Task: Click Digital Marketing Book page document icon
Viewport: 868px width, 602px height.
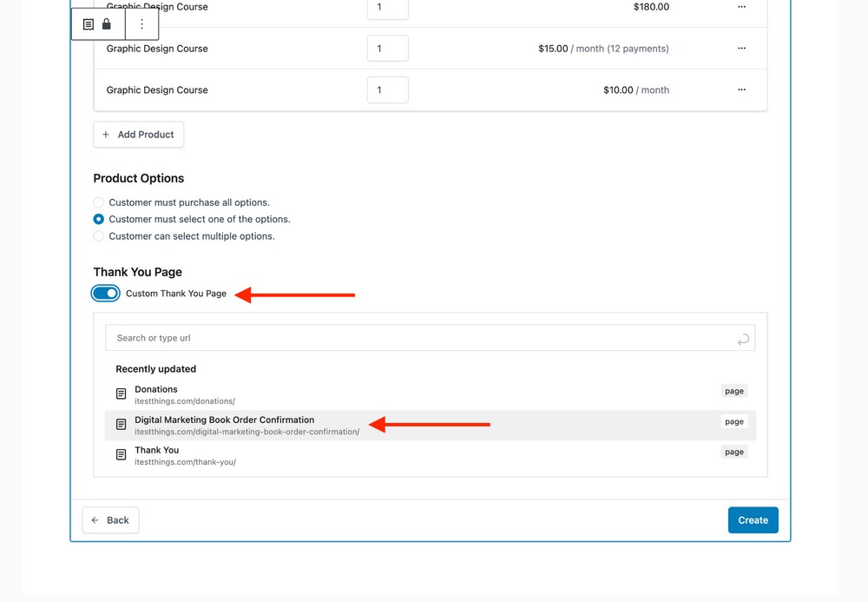Action: click(x=122, y=425)
